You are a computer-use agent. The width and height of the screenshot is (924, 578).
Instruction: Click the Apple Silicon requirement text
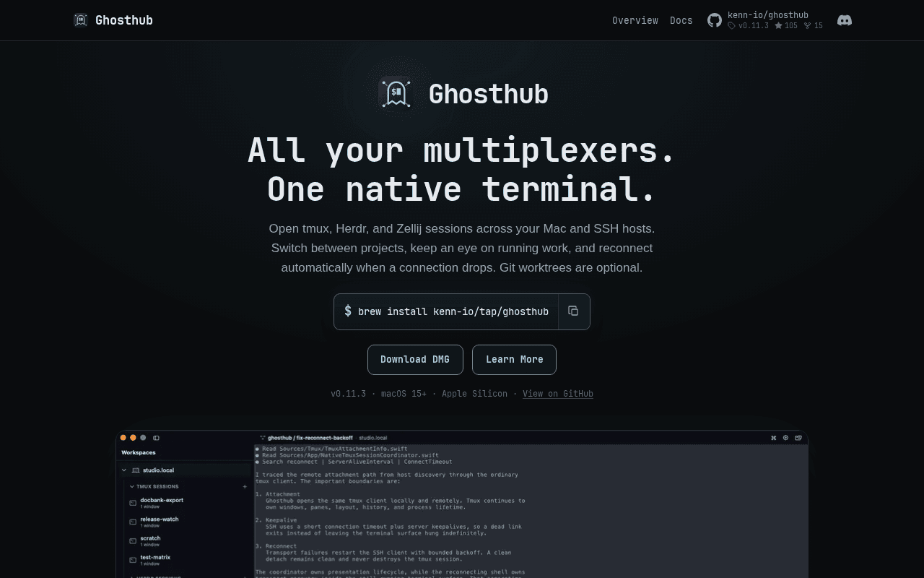[474, 394]
